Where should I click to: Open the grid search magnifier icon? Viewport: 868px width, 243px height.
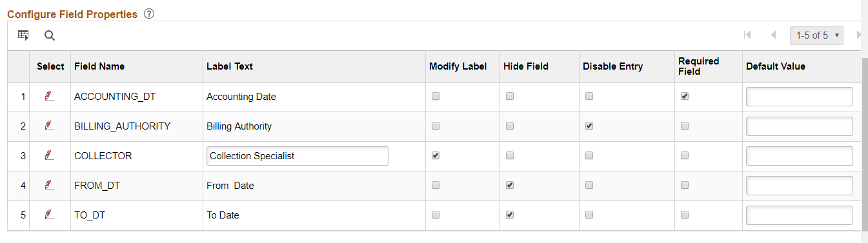coord(50,35)
